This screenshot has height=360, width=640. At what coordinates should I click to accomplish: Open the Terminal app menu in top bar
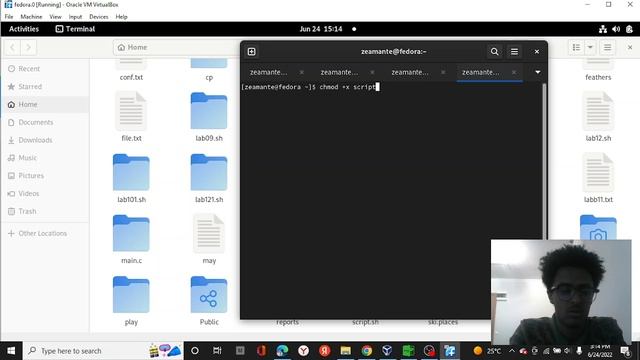pos(75,29)
